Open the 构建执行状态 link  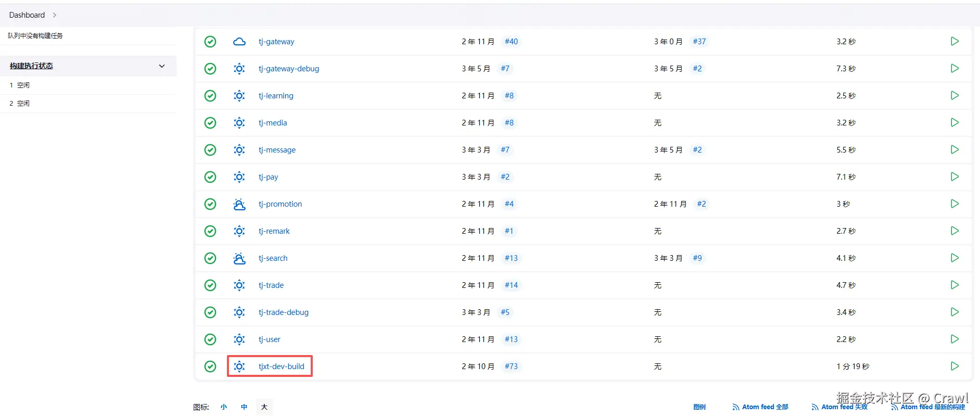(31, 66)
